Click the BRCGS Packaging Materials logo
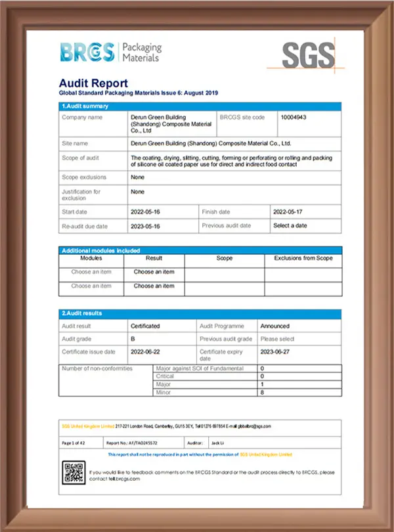Screen dimensions: 394x532 coord(110,53)
